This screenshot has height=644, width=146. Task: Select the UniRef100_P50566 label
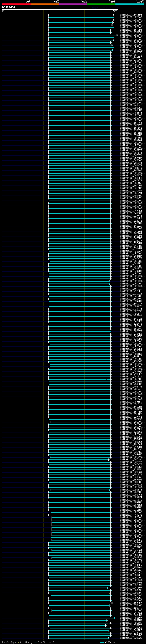(131, 361)
